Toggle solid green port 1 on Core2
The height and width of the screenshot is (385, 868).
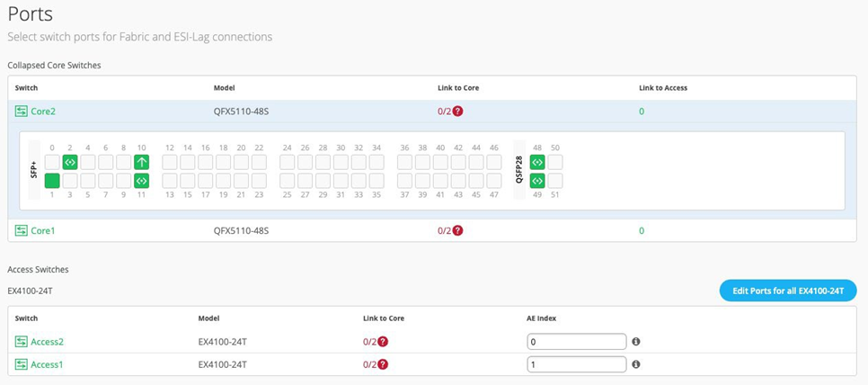coord(52,181)
